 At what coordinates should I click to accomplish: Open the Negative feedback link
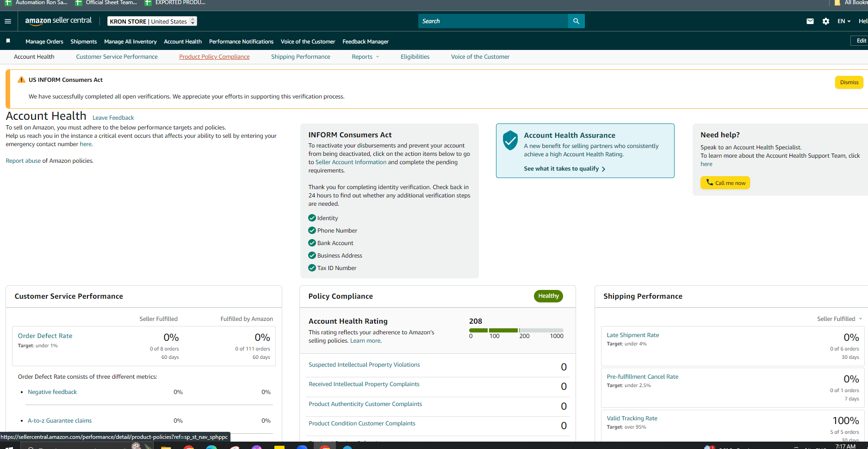coord(52,392)
